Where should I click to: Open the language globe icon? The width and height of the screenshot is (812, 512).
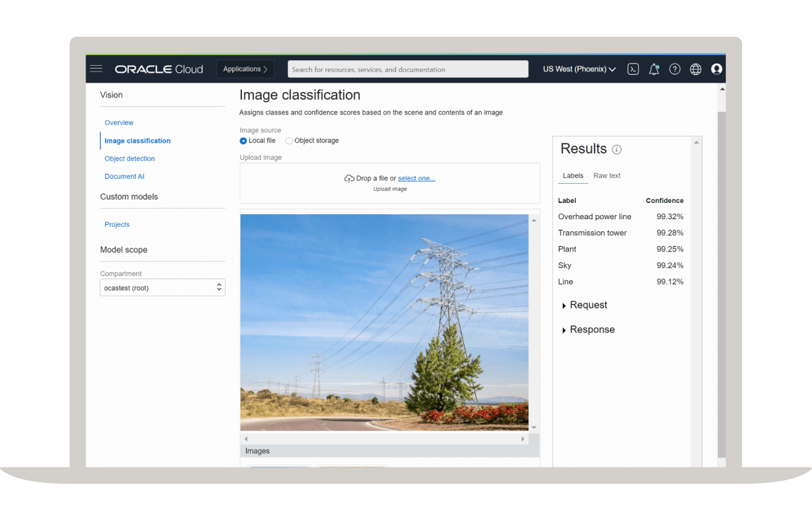click(695, 69)
